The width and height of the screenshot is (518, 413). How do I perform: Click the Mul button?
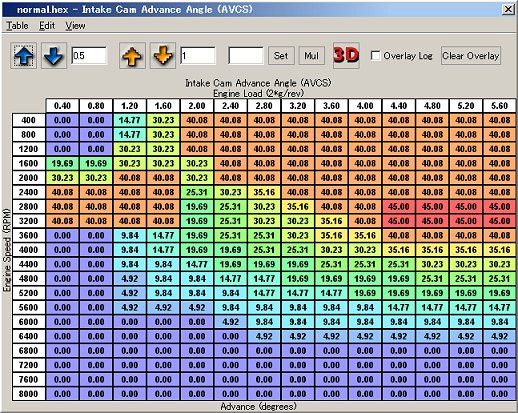pos(312,56)
